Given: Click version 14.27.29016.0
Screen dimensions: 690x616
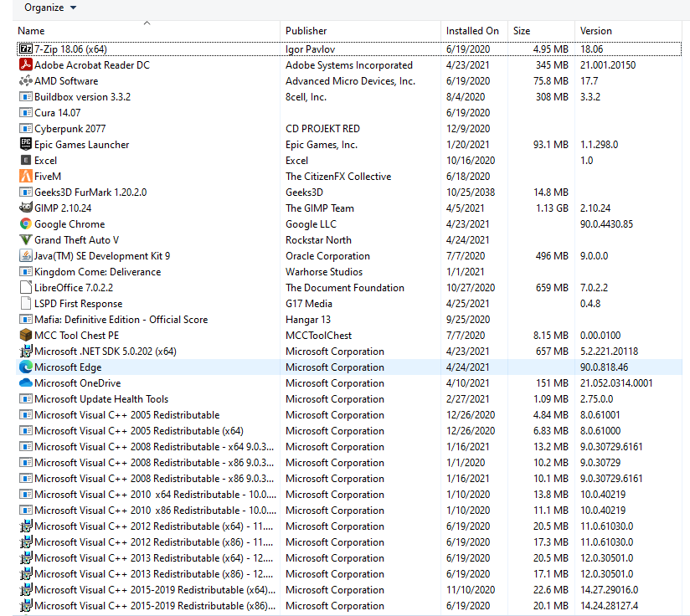Looking at the screenshot, I should [609, 589].
